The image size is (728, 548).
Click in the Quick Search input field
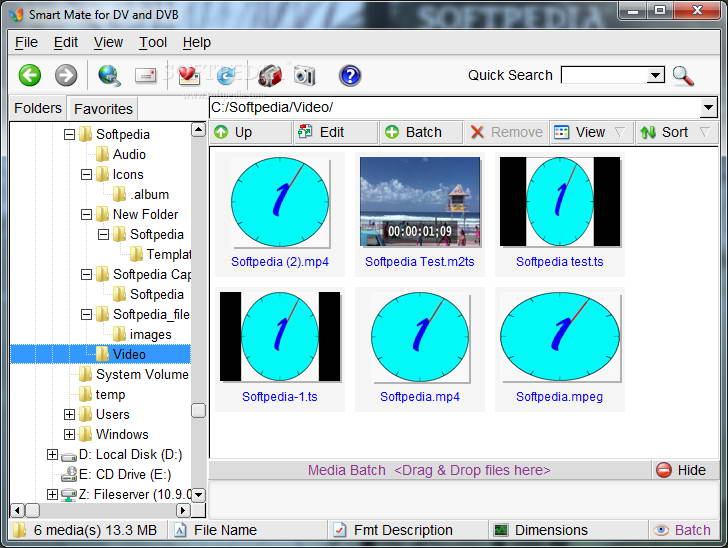coord(604,75)
